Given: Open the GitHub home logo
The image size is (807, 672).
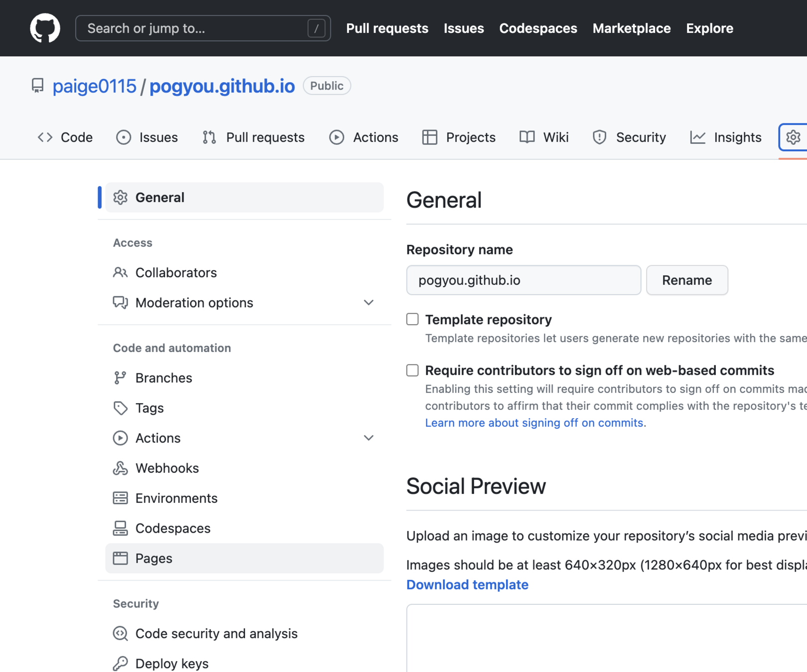Looking at the screenshot, I should tap(45, 28).
